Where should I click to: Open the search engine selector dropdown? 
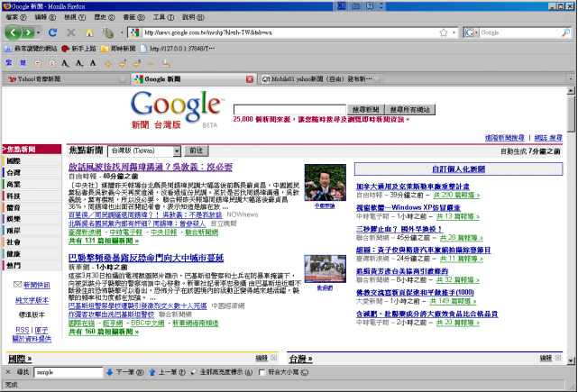tap(476, 32)
